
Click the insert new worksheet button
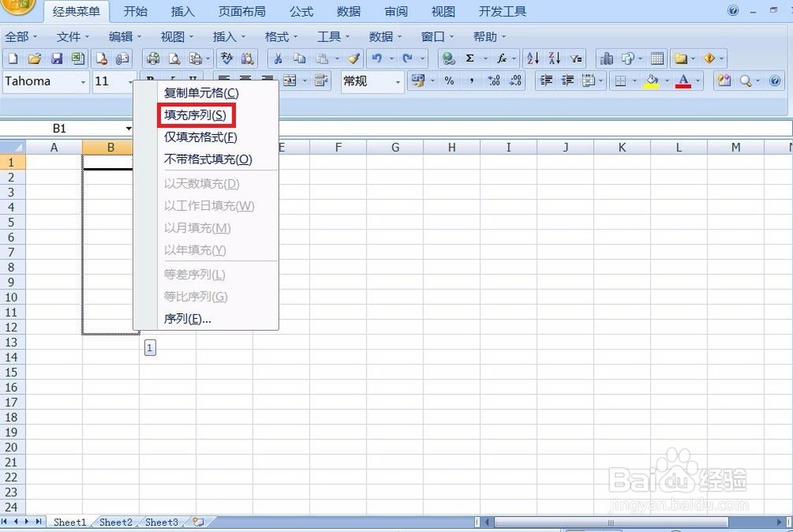[199, 522]
